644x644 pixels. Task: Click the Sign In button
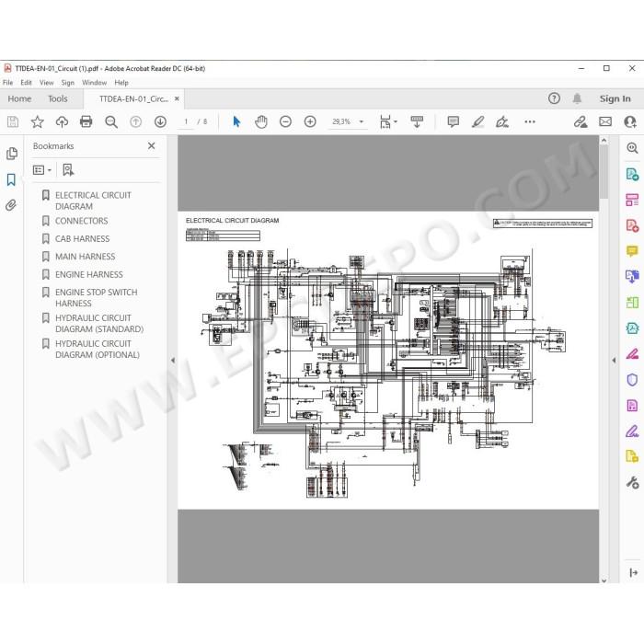[615, 98]
